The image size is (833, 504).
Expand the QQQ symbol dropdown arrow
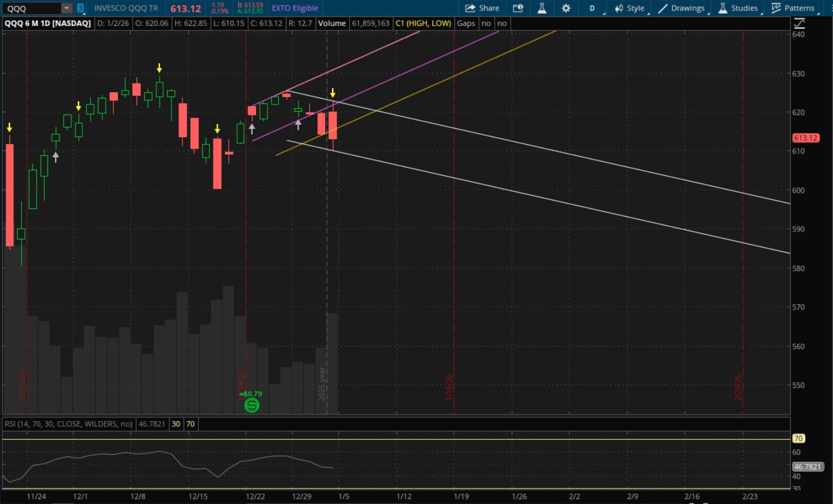click(66, 8)
